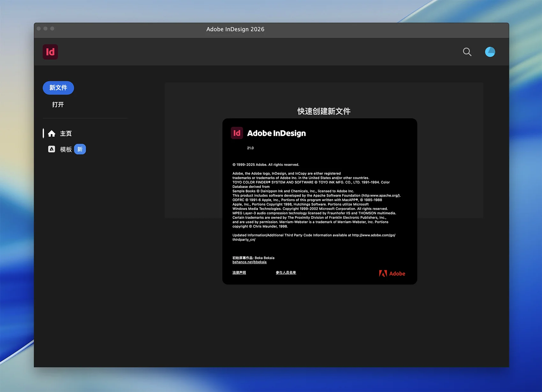Click the house icon in the sidebar
This screenshot has width=542, height=392.
point(52,134)
